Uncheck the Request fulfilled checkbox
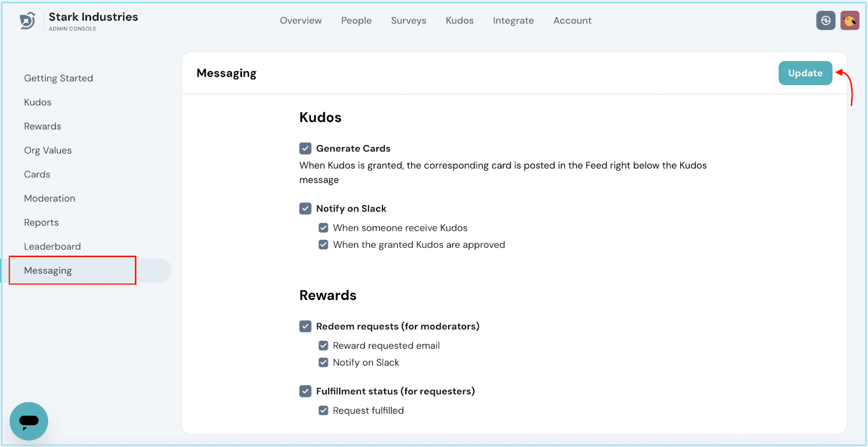 (323, 411)
